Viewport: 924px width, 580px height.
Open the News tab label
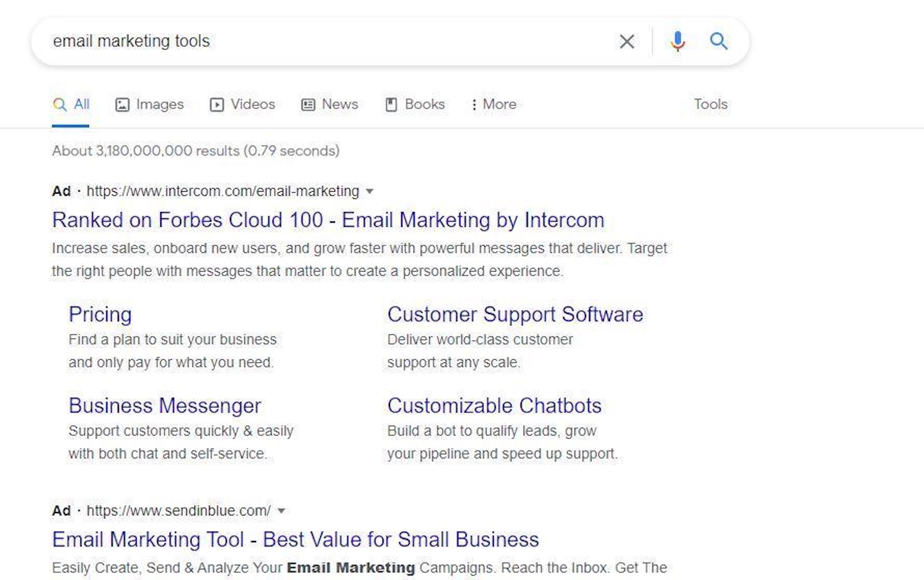(x=340, y=104)
